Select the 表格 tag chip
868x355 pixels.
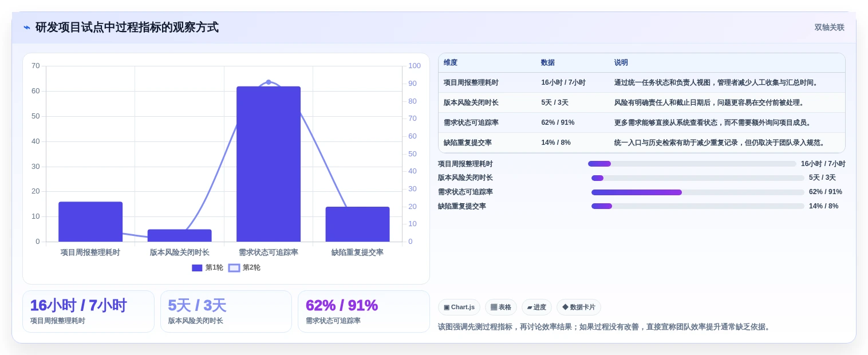tap(501, 307)
